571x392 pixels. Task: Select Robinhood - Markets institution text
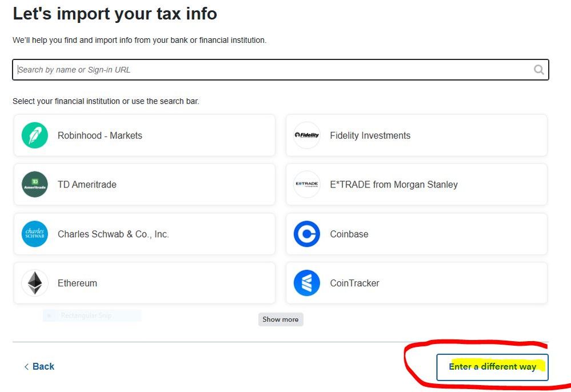(100, 135)
